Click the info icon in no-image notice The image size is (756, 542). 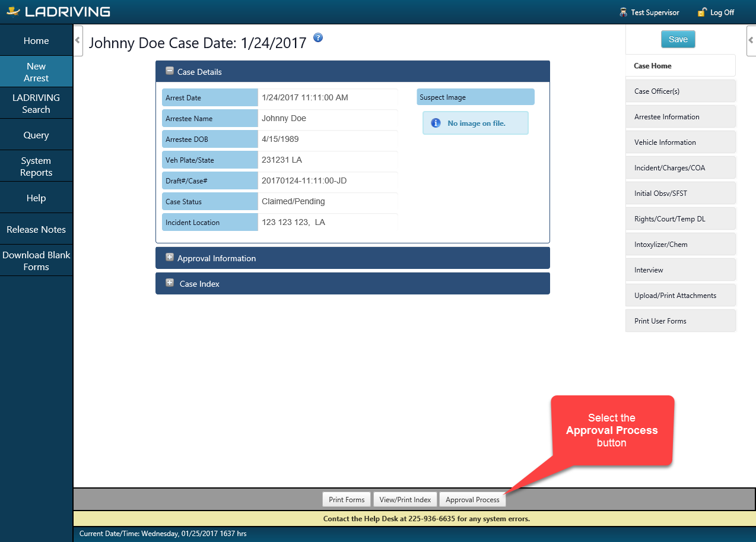point(436,123)
